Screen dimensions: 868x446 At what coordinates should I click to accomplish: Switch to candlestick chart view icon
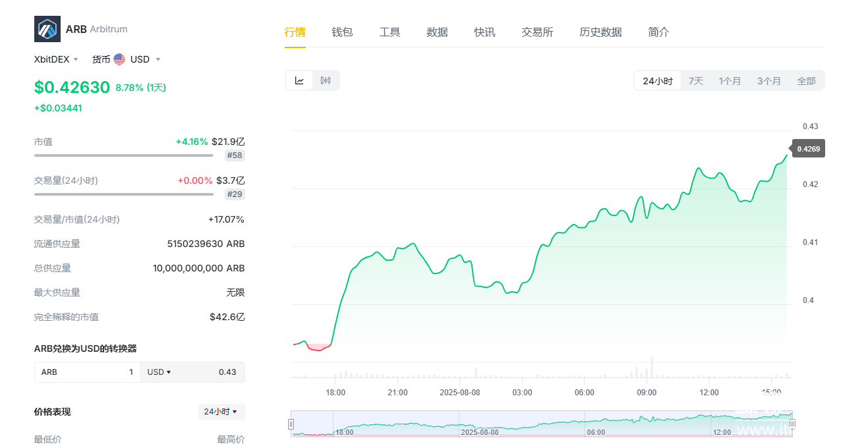coord(326,80)
